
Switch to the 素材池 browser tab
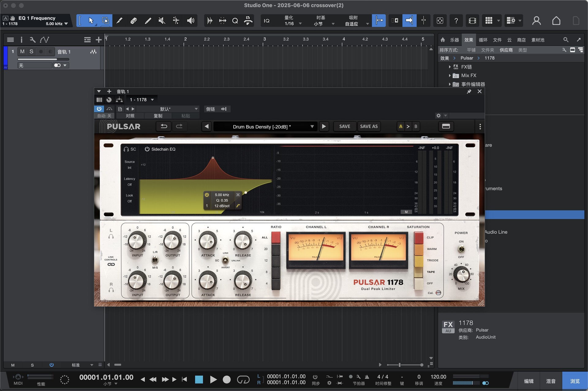pos(538,40)
